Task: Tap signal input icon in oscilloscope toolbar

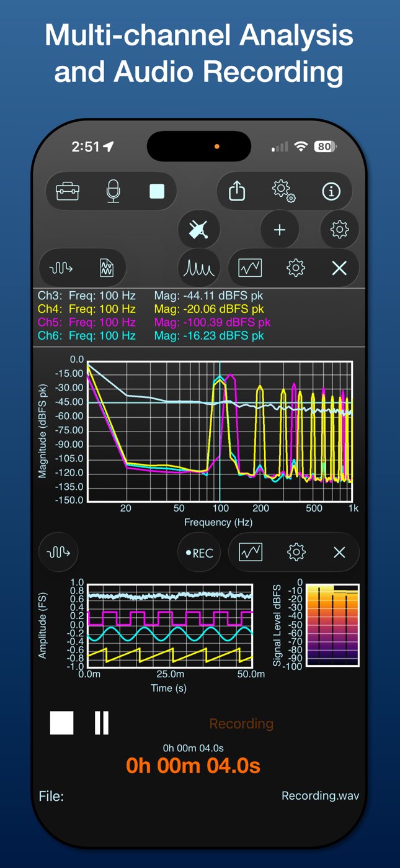Action: [x=59, y=552]
